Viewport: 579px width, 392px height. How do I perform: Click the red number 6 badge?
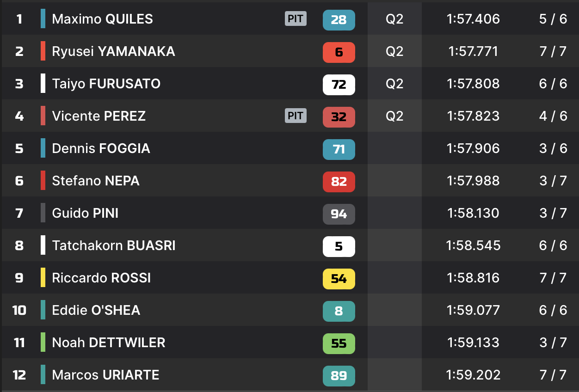click(339, 52)
